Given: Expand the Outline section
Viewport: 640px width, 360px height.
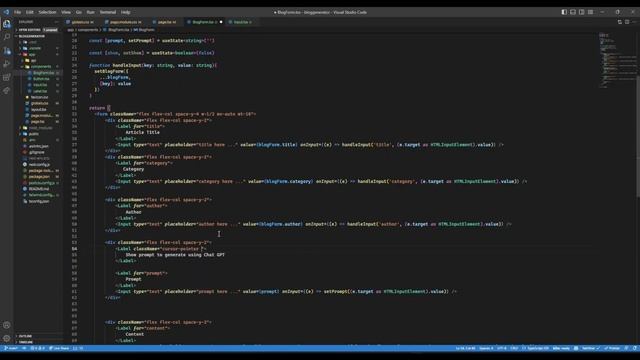Looking at the screenshot, I should (x=39, y=336).
